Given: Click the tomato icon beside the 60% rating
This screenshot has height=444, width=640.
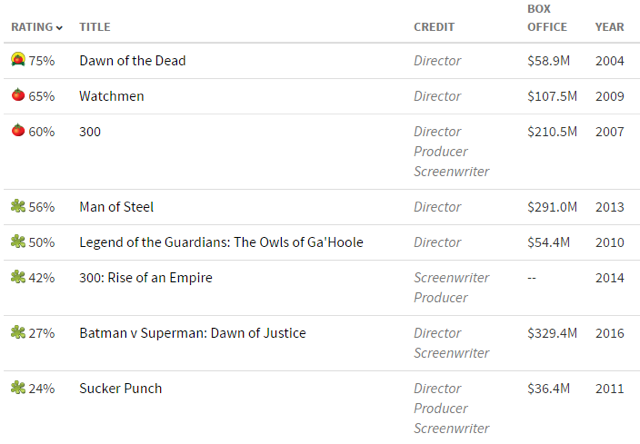Looking at the screenshot, I should pos(18,130).
